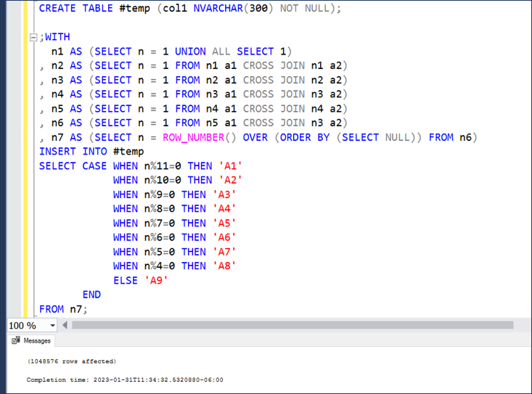The image size is (532, 394).
Task: Click the FROM n7; line
Action: (63, 309)
